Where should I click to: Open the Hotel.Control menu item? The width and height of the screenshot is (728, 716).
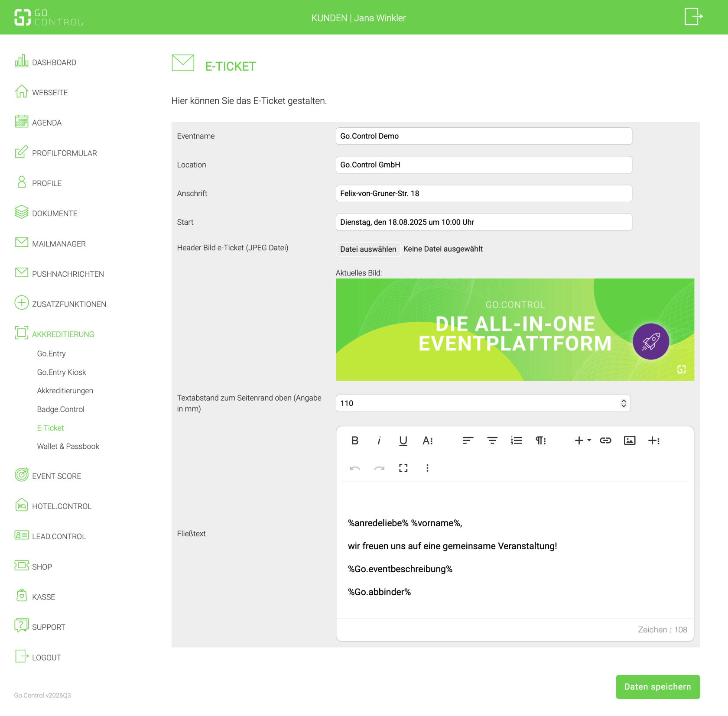pyautogui.click(x=62, y=506)
